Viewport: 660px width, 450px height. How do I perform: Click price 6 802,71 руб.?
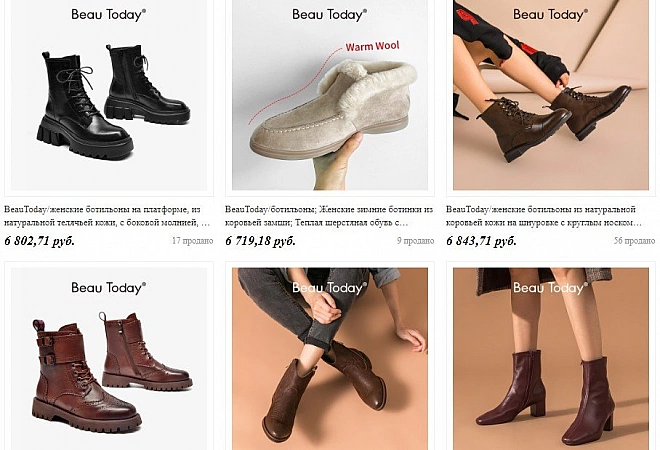(40, 241)
